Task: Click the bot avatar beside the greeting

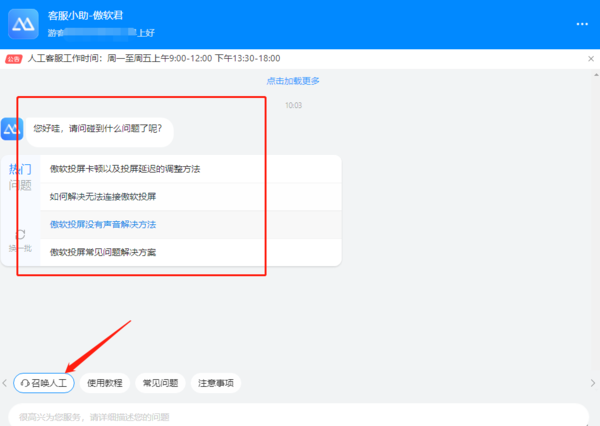Action: tap(12, 129)
